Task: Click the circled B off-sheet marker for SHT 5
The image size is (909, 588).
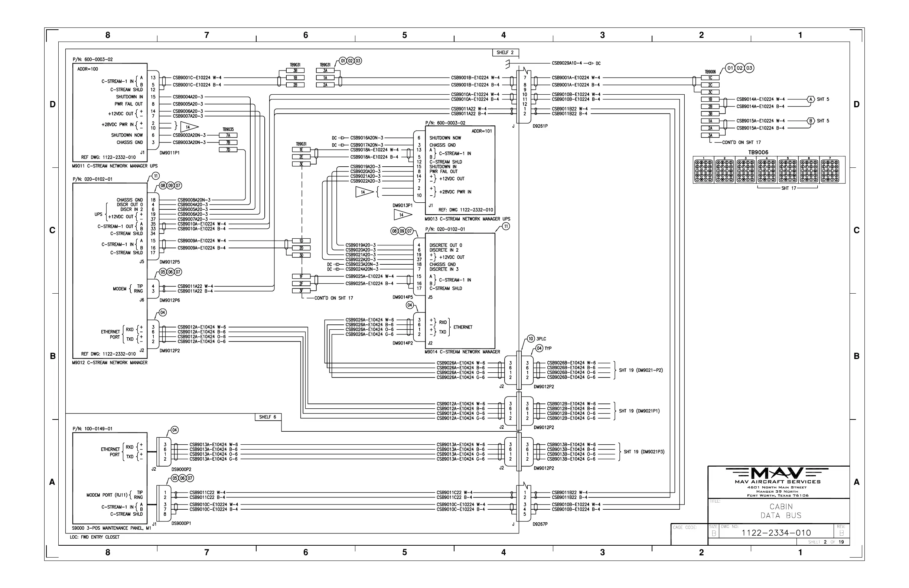Action: click(811, 121)
